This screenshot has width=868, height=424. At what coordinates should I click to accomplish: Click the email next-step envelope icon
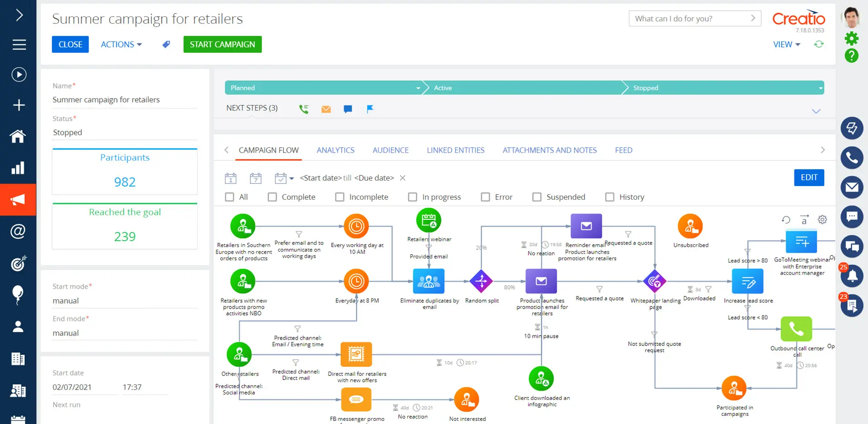tap(326, 109)
